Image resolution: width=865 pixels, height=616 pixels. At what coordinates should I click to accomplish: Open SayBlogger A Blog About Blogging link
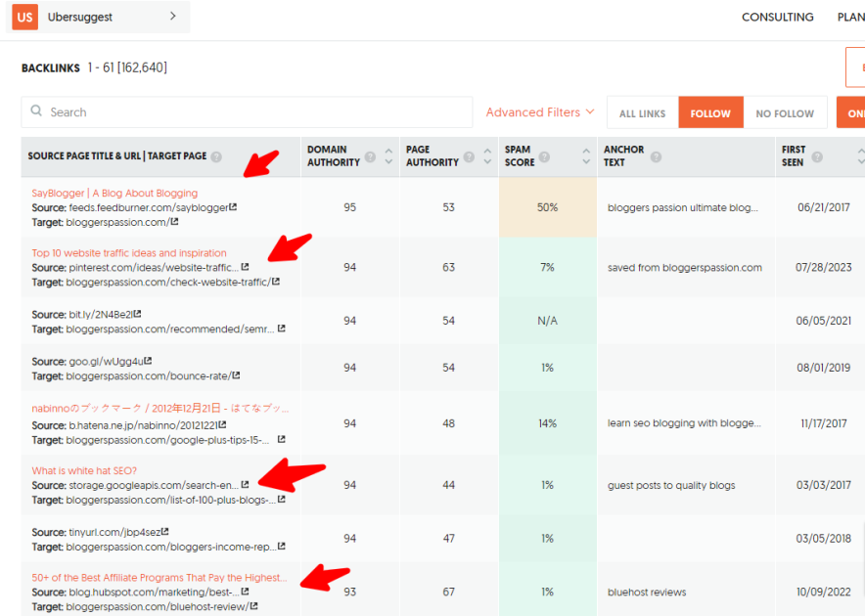(x=114, y=193)
